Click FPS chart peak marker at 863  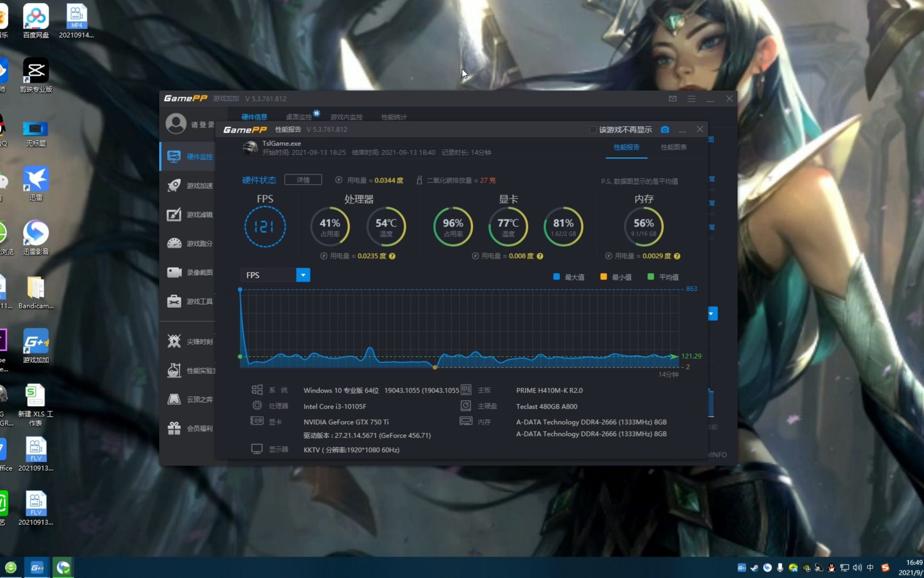(x=240, y=290)
